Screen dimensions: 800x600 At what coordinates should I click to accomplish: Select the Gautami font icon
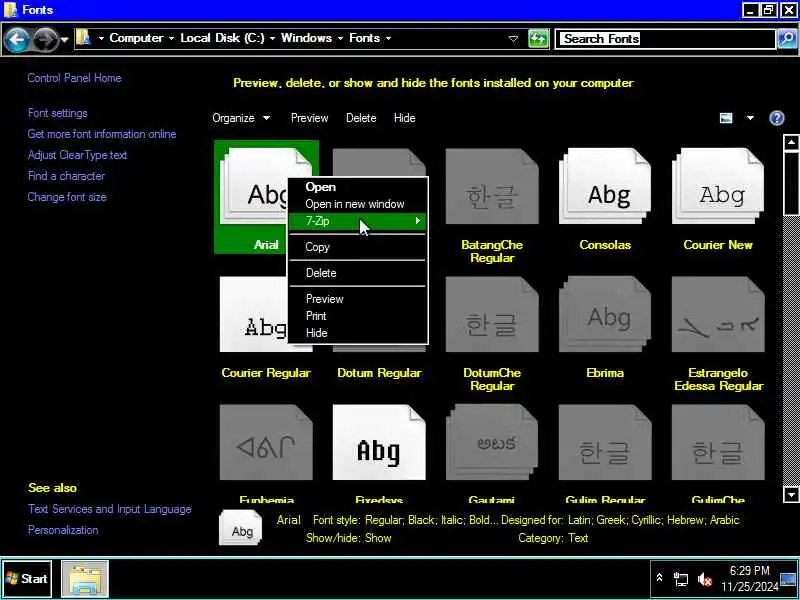(492, 442)
